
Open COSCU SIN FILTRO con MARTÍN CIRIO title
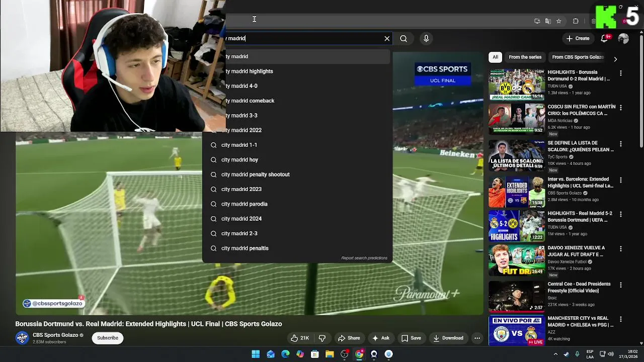pyautogui.click(x=581, y=110)
